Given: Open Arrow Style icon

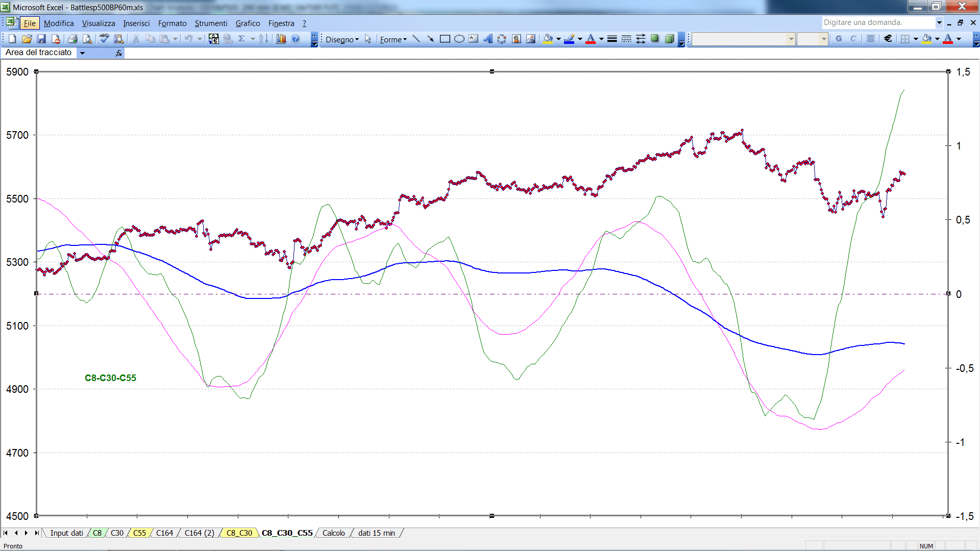Looking at the screenshot, I should tap(641, 39).
